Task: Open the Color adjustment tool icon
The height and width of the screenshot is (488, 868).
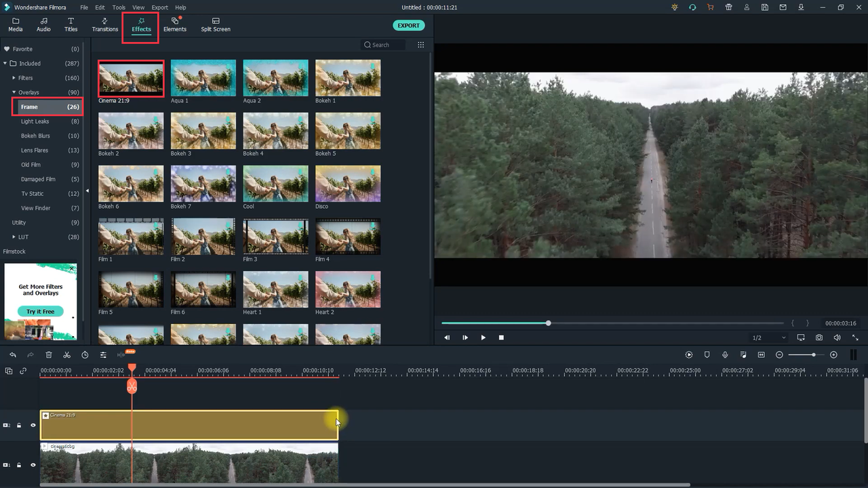Action: (x=102, y=354)
